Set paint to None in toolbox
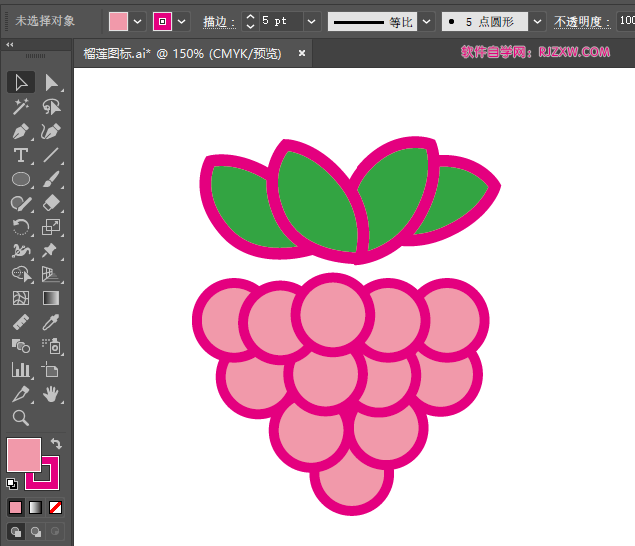 pyautogui.click(x=56, y=507)
